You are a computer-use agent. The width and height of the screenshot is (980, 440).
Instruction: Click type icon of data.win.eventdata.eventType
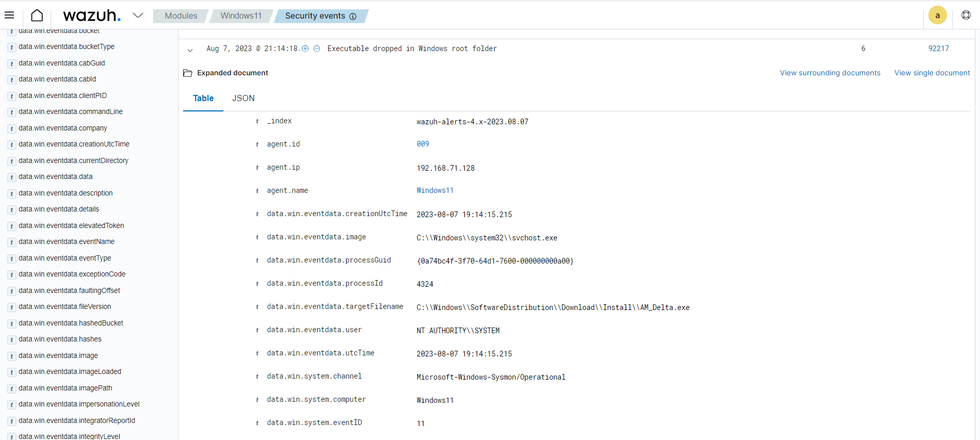pyautogui.click(x=11, y=258)
